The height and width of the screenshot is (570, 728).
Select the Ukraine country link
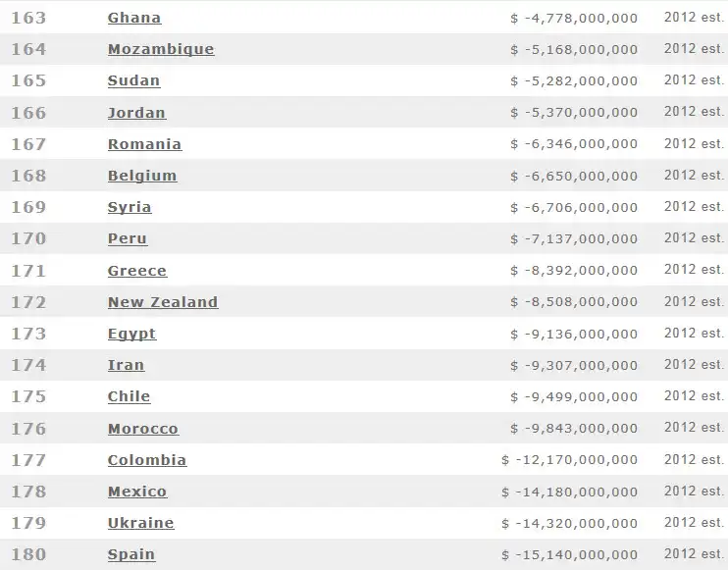click(141, 523)
